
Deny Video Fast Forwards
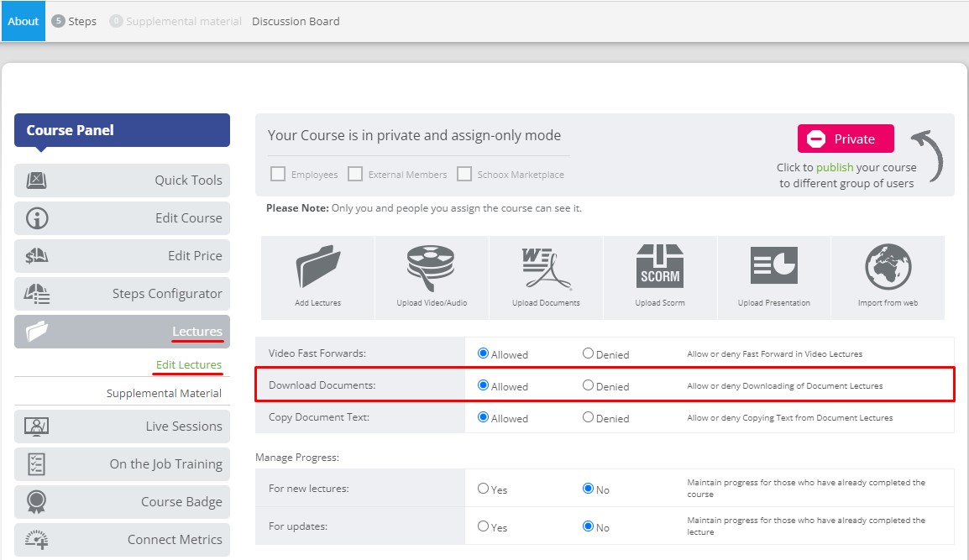(588, 353)
